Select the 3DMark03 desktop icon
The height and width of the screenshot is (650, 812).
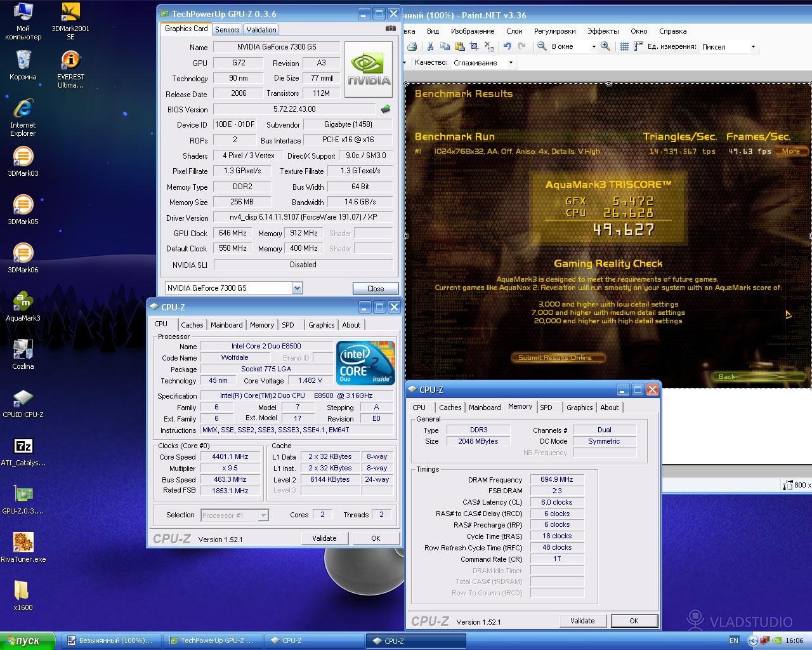pos(23,162)
